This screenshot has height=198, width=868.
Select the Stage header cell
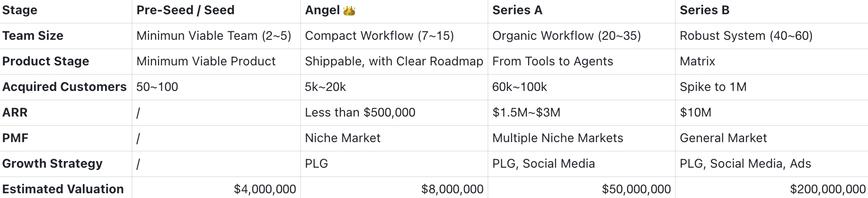[x=66, y=10]
